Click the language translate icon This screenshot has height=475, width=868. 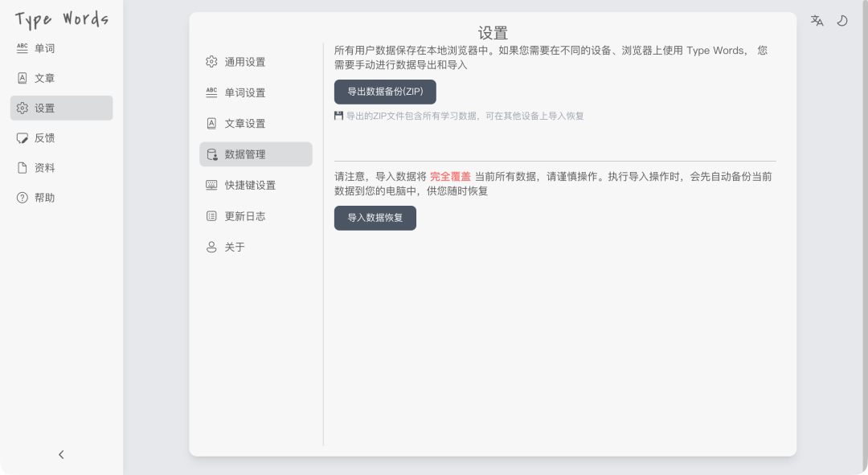817,21
